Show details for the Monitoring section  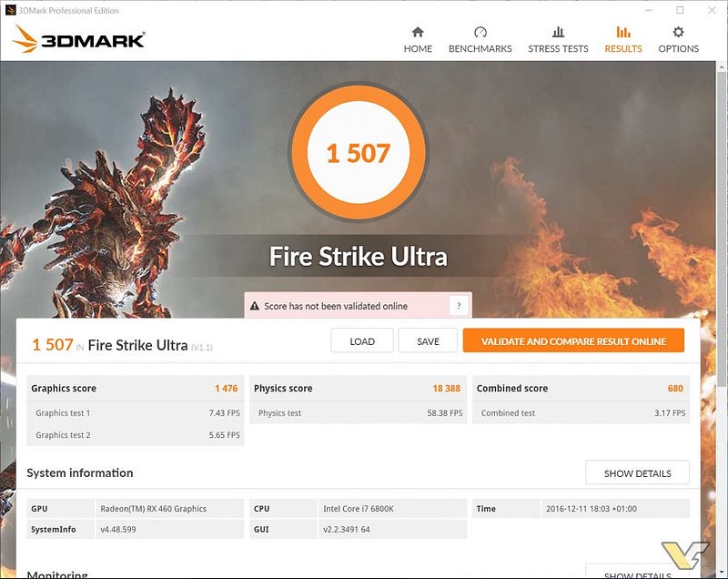point(638,572)
